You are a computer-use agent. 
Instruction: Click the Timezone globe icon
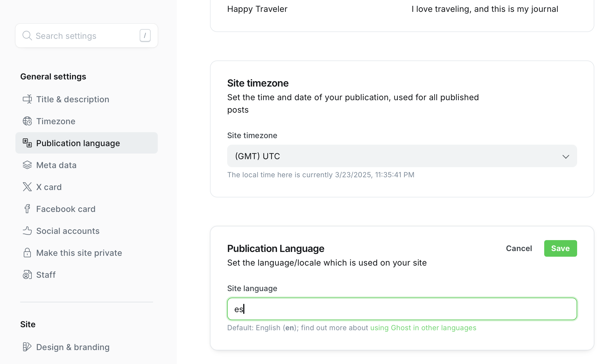click(27, 121)
